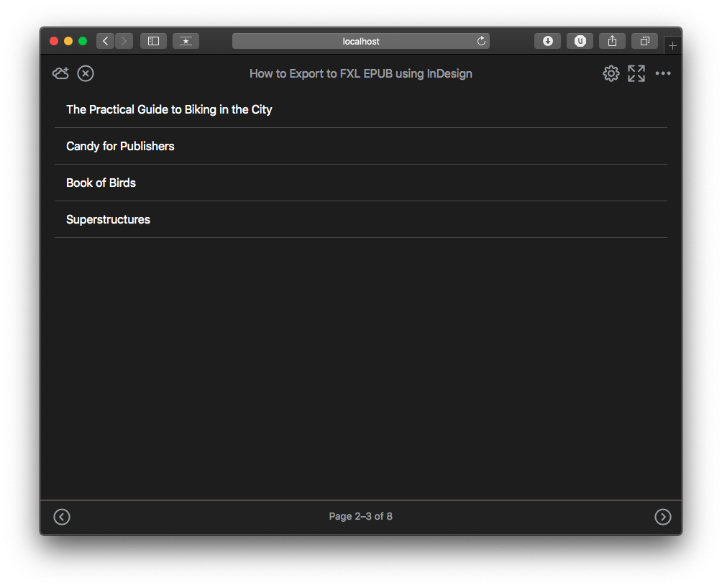Click the cloud add icon

[x=60, y=73]
